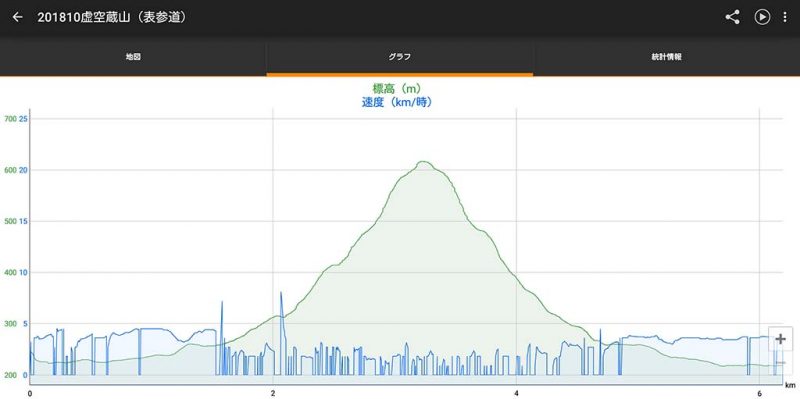Zoom out the graph with the minus button
Screen dimensions: 800x399
tap(780, 362)
